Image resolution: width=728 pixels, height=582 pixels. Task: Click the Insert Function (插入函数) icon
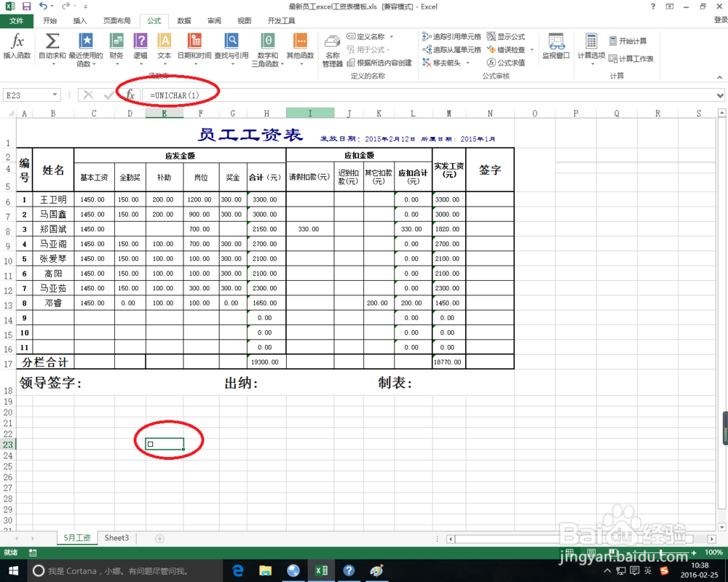[17, 47]
